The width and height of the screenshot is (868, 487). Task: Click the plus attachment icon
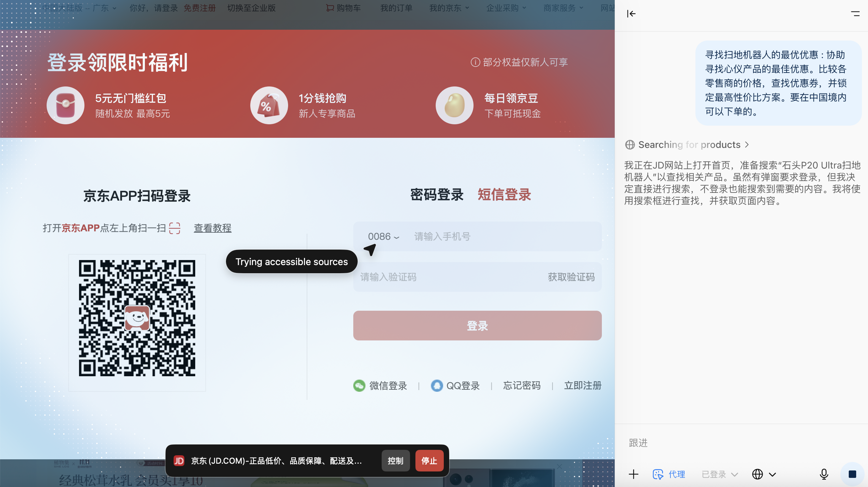634,474
